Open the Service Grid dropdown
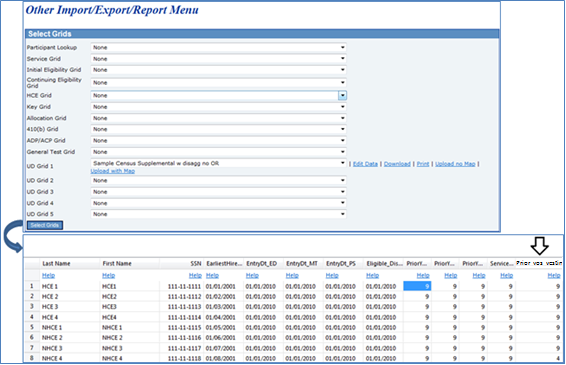Screen dimensions: 566x365 click(218, 58)
